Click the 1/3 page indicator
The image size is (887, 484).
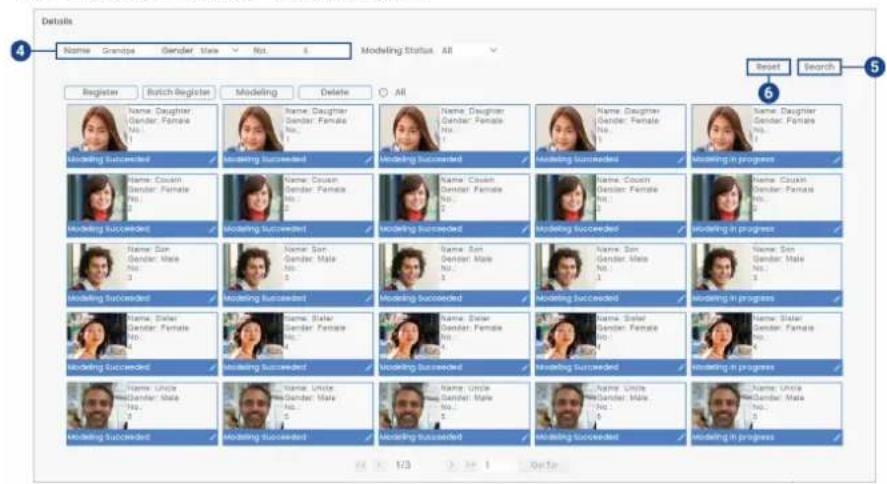[403, 465]
